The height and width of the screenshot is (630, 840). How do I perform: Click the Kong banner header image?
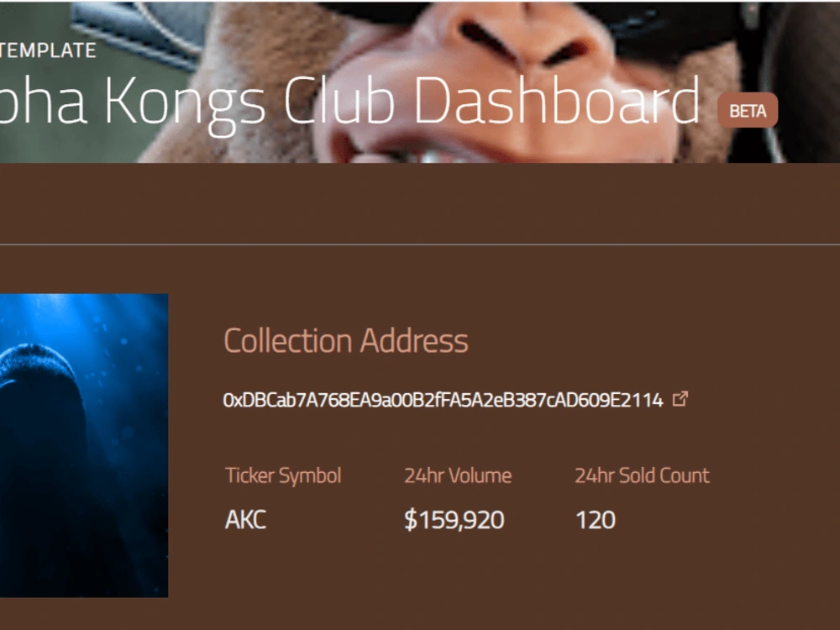point(420,81)
